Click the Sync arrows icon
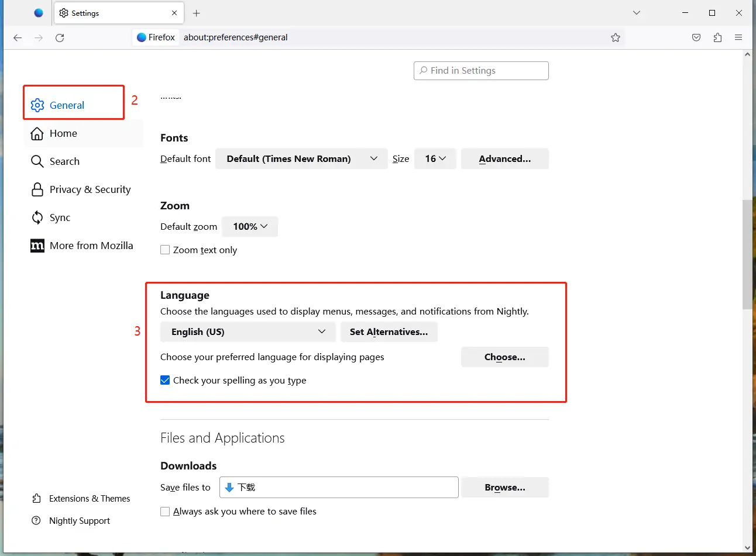The width and height of the screenshot is (756, 556). (x=36, y=217)
